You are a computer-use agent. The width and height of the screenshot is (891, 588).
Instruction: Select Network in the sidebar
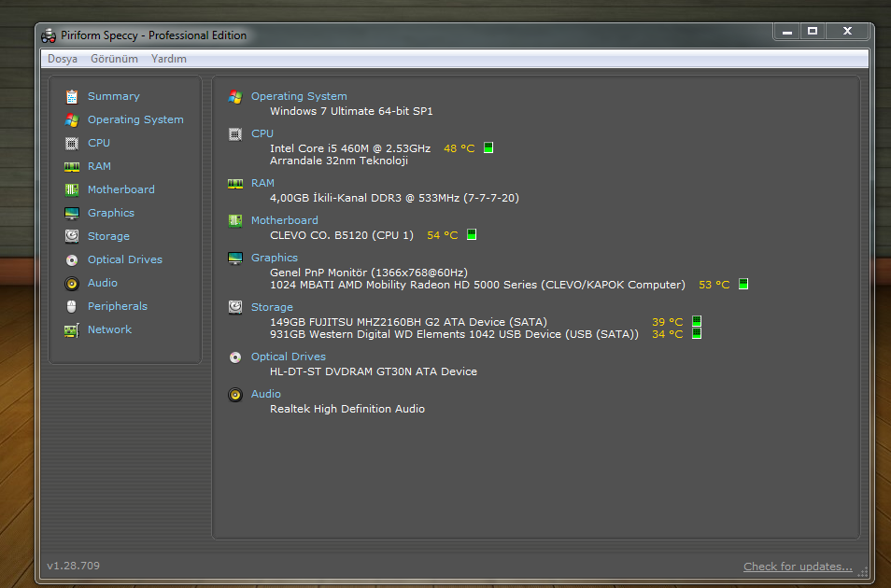(x=109, y=329)
